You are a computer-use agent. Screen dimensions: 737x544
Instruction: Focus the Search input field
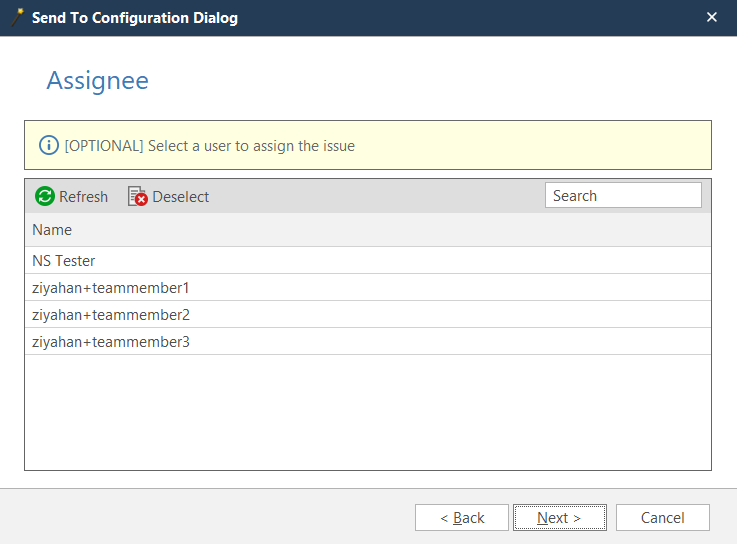(x=623, y=196)
